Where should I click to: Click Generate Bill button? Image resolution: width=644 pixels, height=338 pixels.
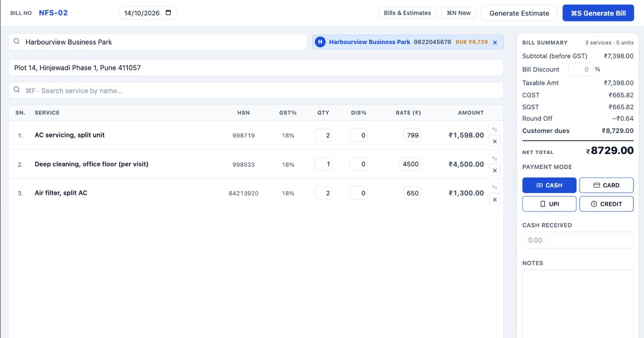[598, 13]
